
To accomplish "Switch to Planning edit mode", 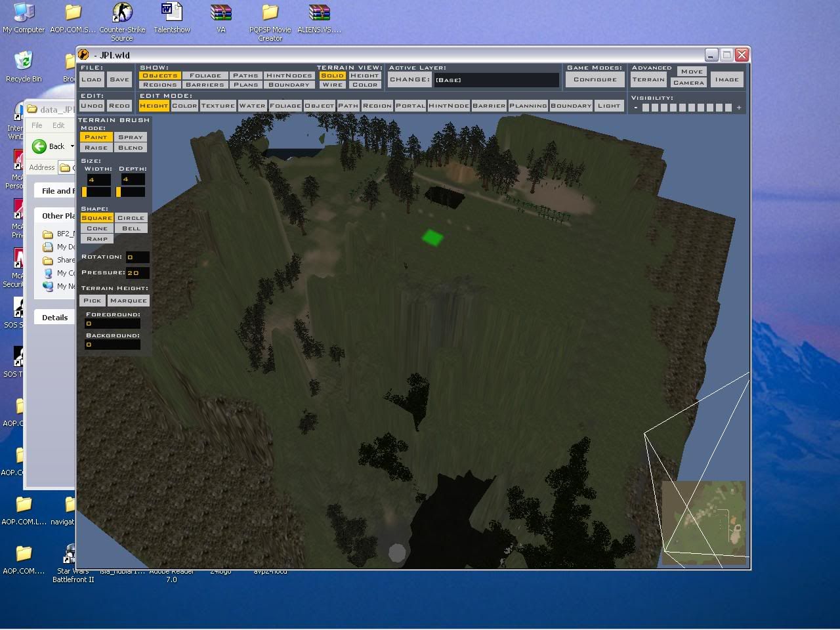I will [x=528, y=106].
